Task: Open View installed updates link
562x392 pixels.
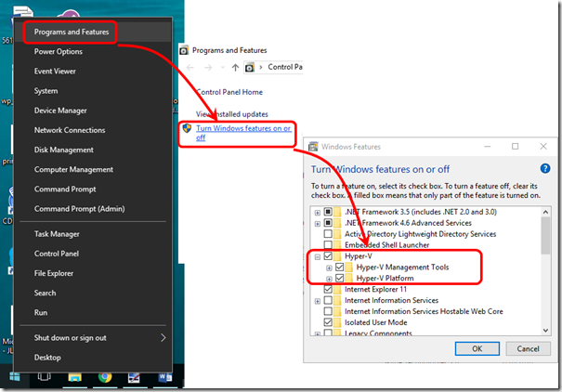Action: point(232,114)
